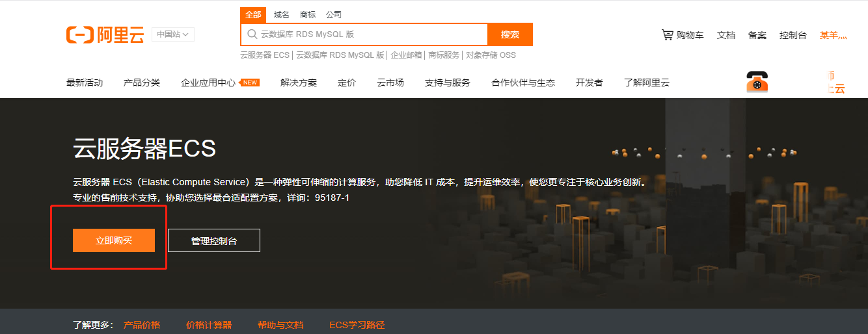Open the 解决方案 menu
The width and height of the screenshot is (868, 334).
299,83
